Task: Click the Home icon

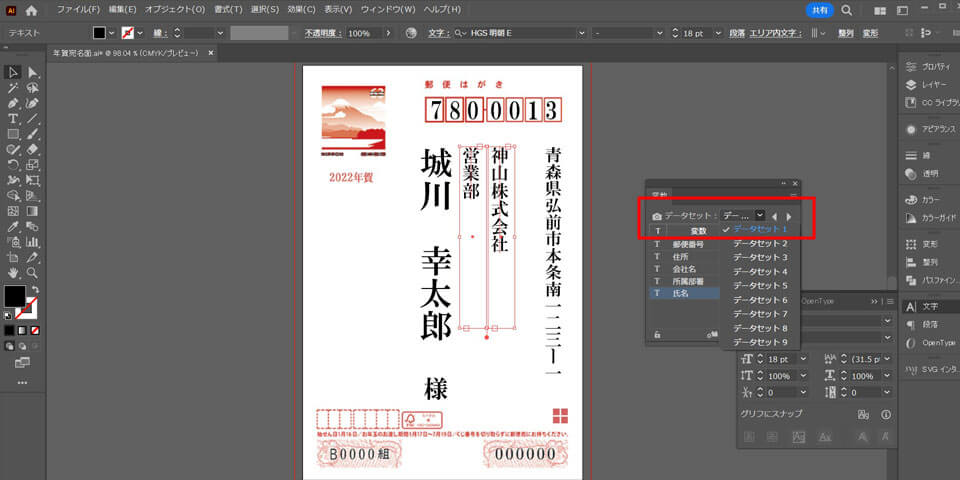Action: (31, 9)
